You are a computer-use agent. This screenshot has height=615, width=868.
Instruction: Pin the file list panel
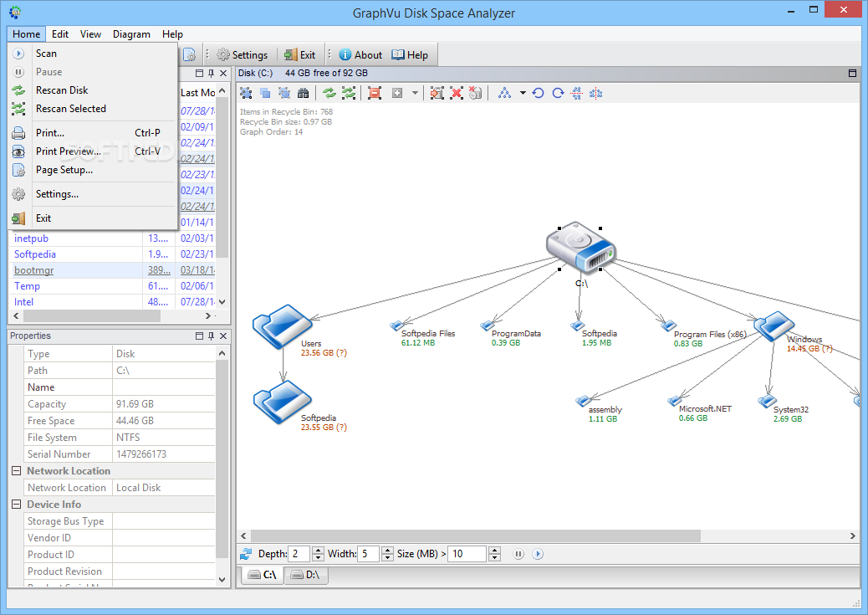click(211, 73)
